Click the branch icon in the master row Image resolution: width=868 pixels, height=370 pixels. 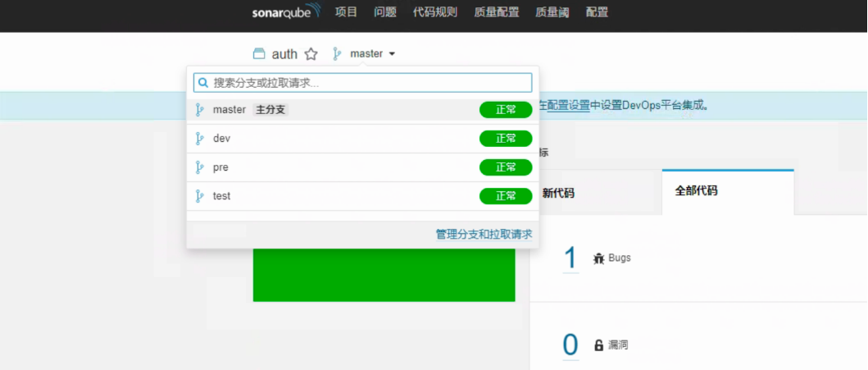pyautogui.click(x=200, y=110)
